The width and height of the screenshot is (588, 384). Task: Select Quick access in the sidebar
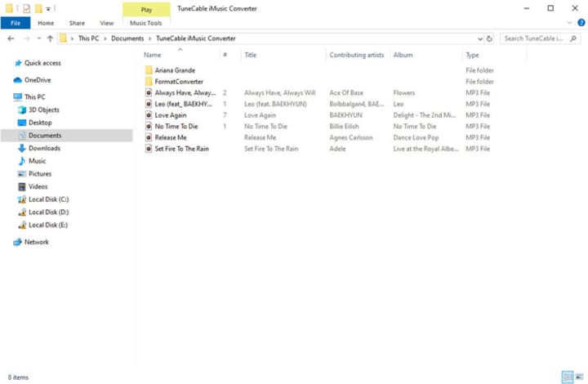pos(42,63)
